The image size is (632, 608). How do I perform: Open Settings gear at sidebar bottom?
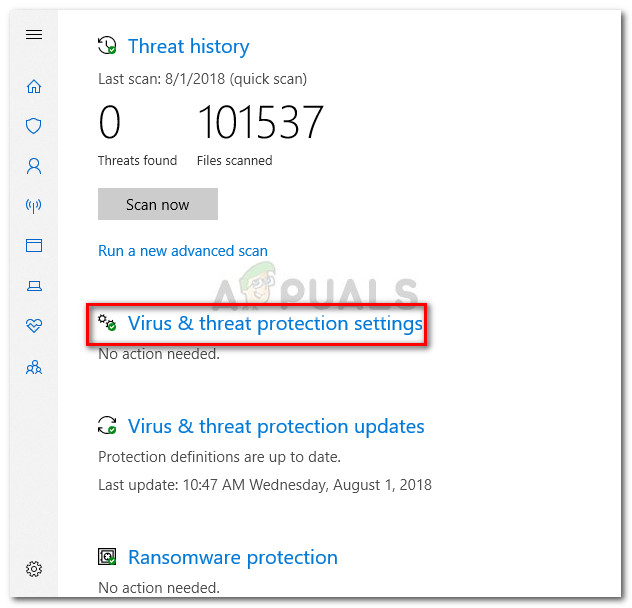point(34,569)
